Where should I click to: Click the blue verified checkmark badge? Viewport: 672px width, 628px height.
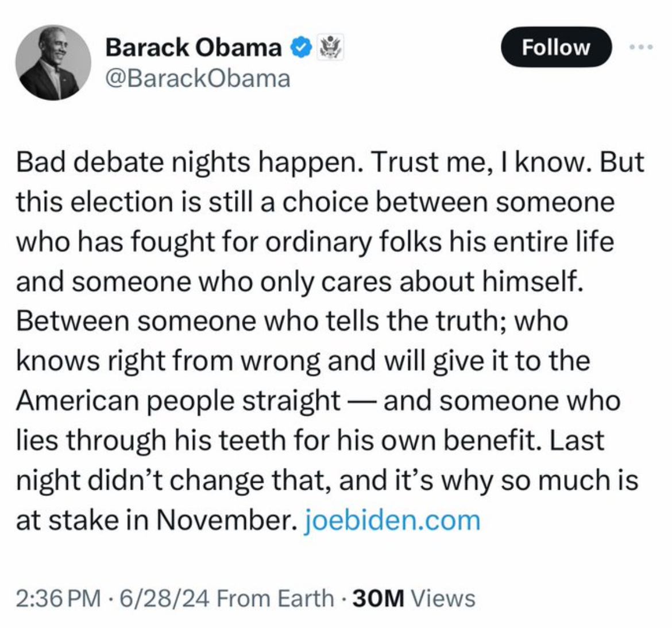[x=302, y=48]
